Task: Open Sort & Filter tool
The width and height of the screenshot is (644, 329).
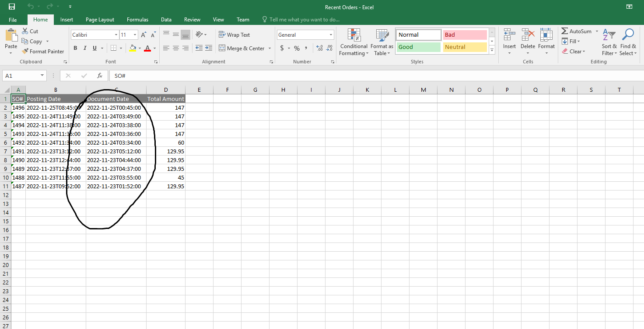Action: click(x=609, y=42)
